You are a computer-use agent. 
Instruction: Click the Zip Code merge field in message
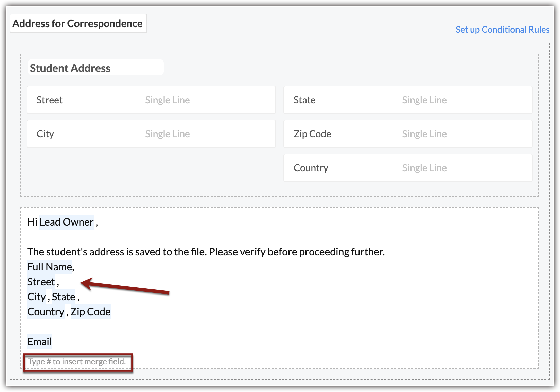[91, 312]
